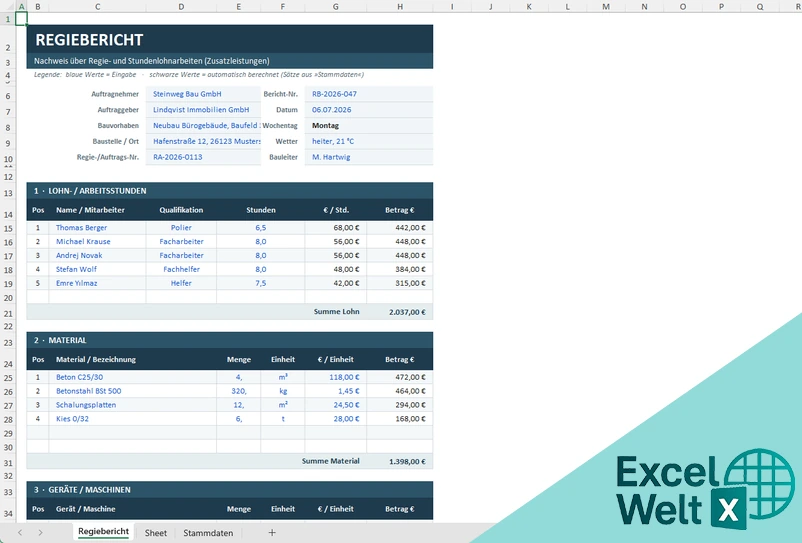Select the 24,50 € unit price
The width and height of the screenshot is (802, 543).
tap(336, 404)
